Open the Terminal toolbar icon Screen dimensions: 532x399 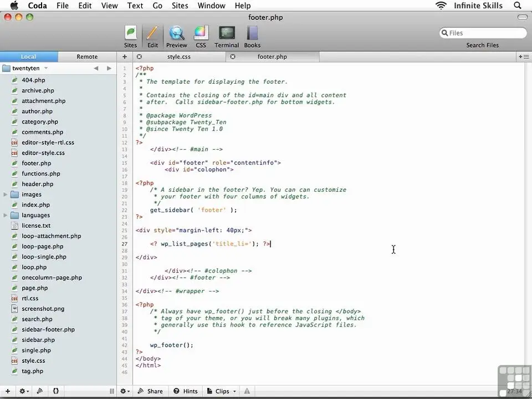[x=227, y=37]
